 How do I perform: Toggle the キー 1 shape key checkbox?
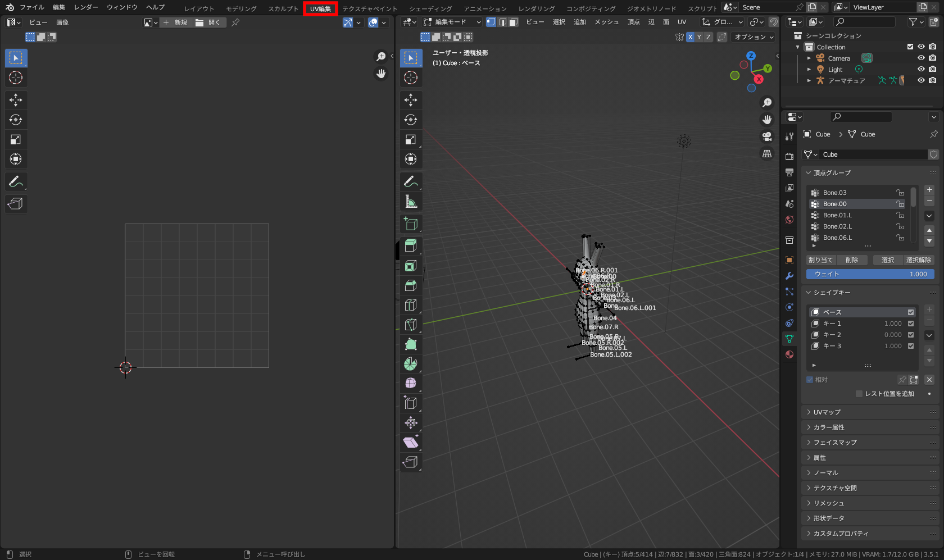911,324
